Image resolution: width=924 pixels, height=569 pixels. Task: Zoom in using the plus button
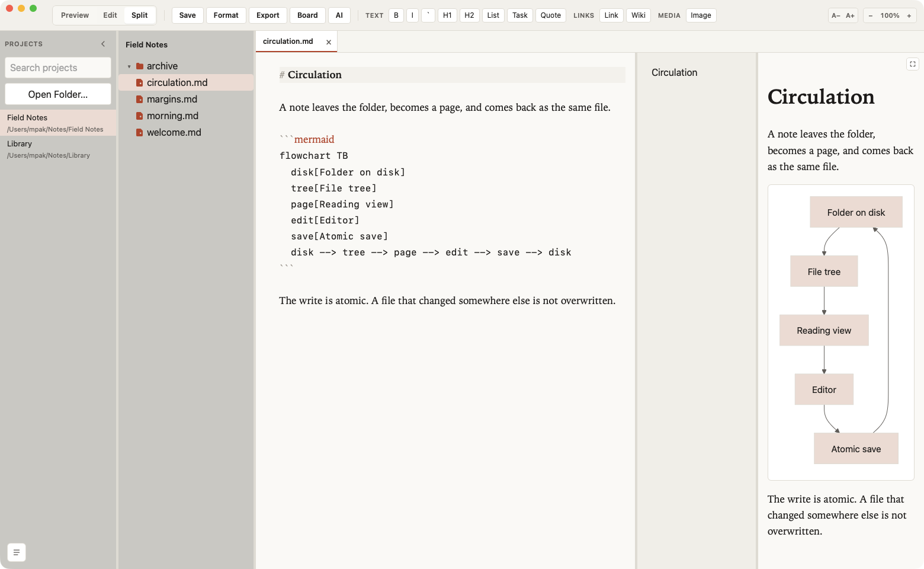(909, 15)
